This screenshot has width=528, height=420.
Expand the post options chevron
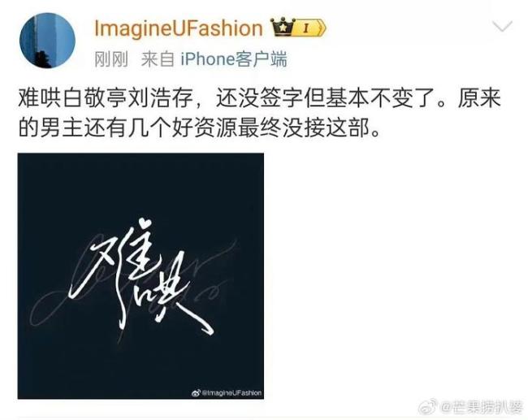pos(502,26)
